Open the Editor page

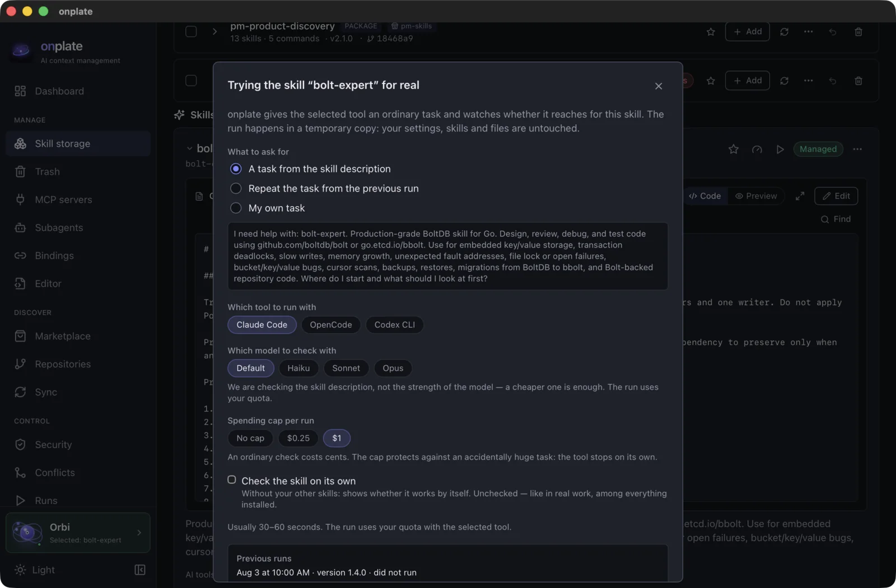78,284
